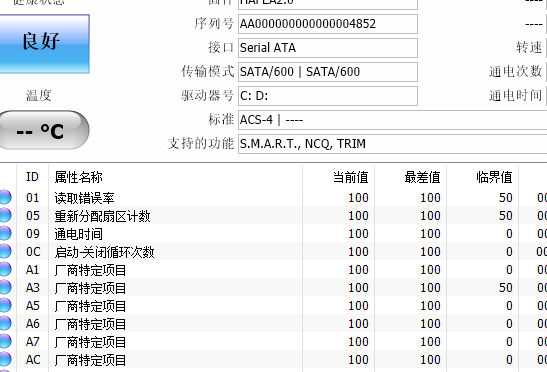Click status icon for row 0C
The height and width of the screenshot is (372, 547).
(5, 251)
